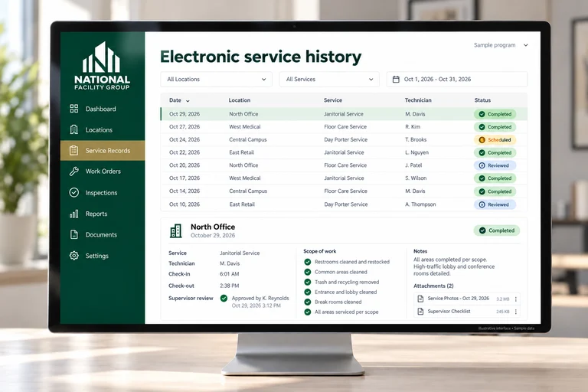
Task: Click the Service Records clipboard icon
Action: coord(73,150)
